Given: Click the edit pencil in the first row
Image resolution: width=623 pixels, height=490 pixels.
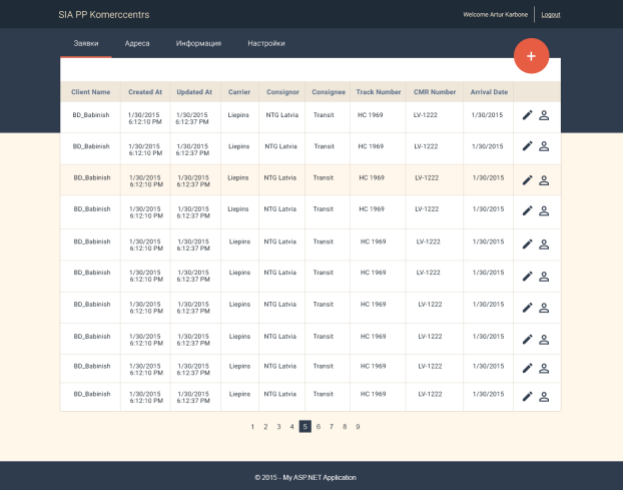Looking at the screenshot, I should [528, 116].
